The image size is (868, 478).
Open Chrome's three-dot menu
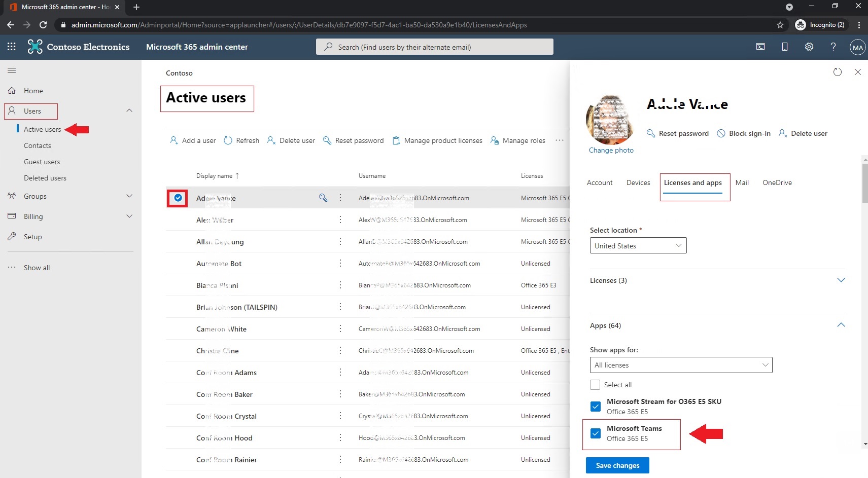pos(859,25)
